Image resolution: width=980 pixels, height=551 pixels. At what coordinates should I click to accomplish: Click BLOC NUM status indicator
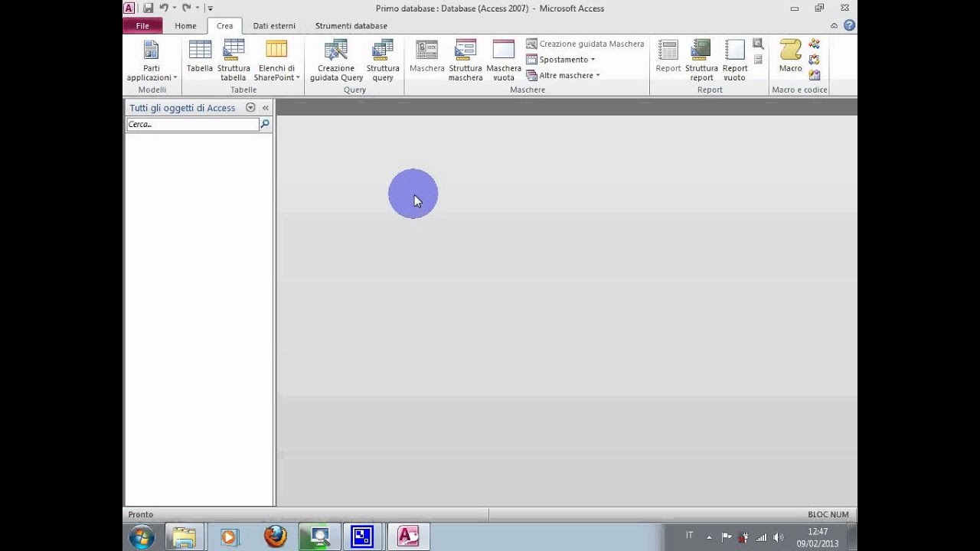click(x=828, y=514)
